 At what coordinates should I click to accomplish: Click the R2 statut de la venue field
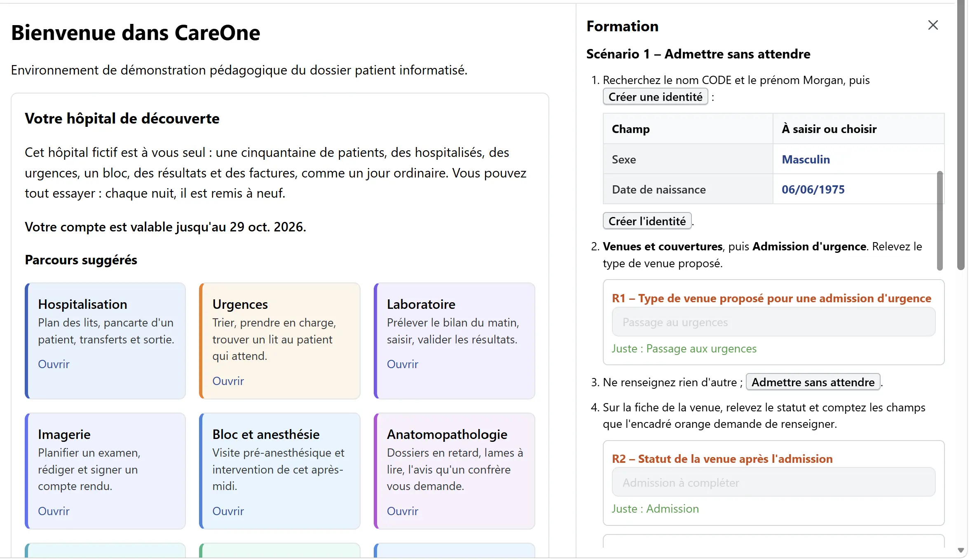[773, 482]
